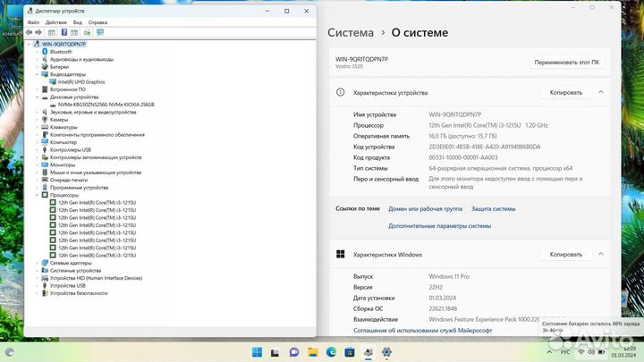This screenshot has width=644, height=362.
Task: Open Task View from the taskbar
Action: coord(275,352)
